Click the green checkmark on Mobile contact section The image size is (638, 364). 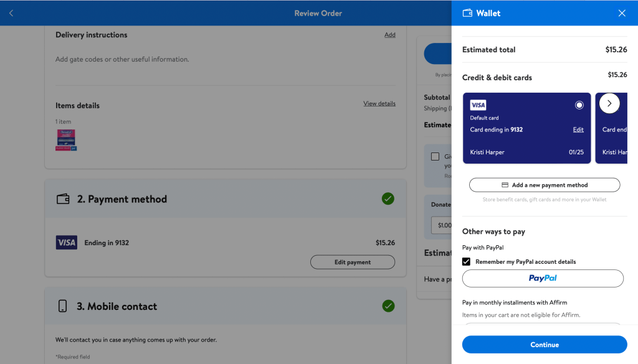click(388, 306)
